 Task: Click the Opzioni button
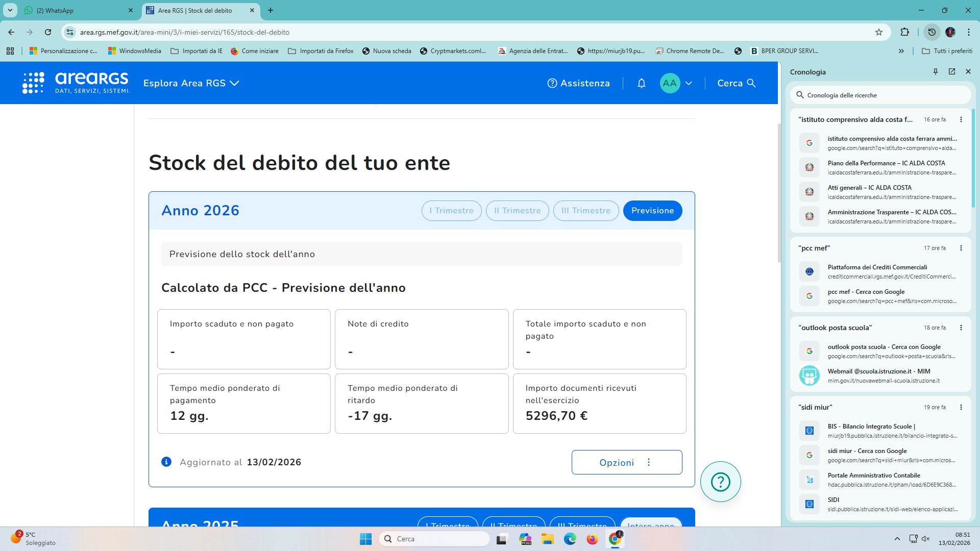626,462
